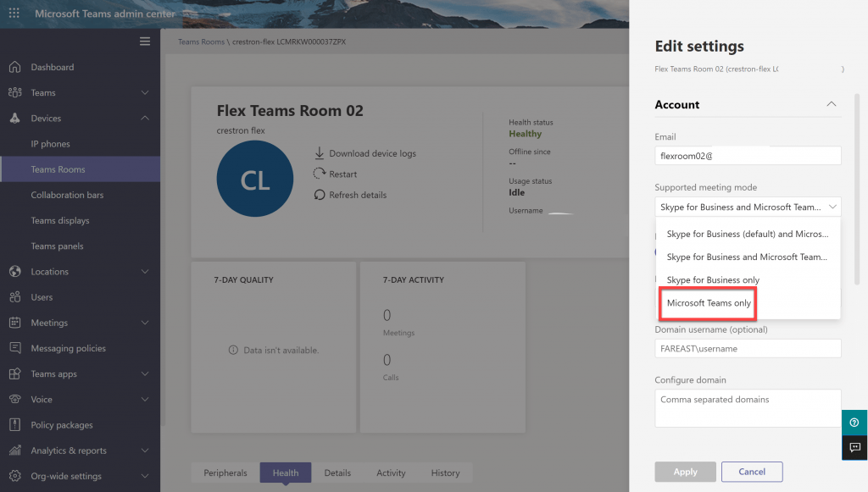Image resolution: width=868 pixels, height=492 pixels.
Task: Open the app launcher waffle icon
Action: [x=14, y=13]
